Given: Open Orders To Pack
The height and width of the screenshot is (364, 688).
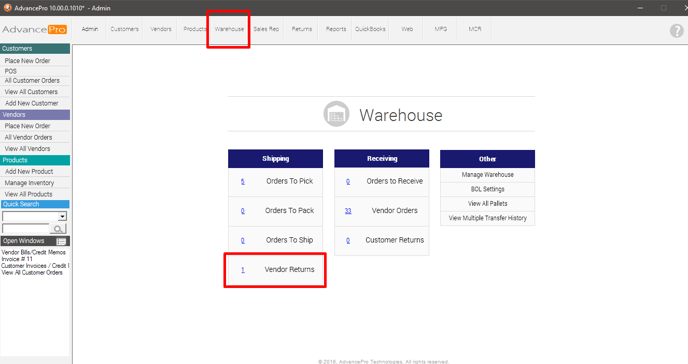Looking at the screenshot, I should [289, 211].
